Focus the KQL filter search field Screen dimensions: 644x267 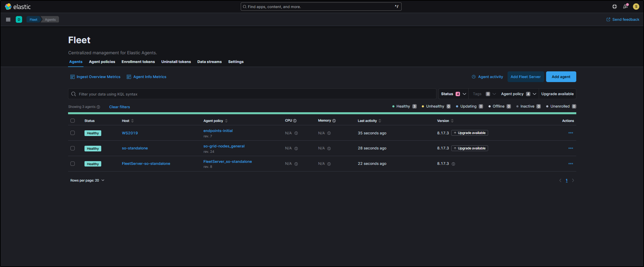tap(255, 94)
